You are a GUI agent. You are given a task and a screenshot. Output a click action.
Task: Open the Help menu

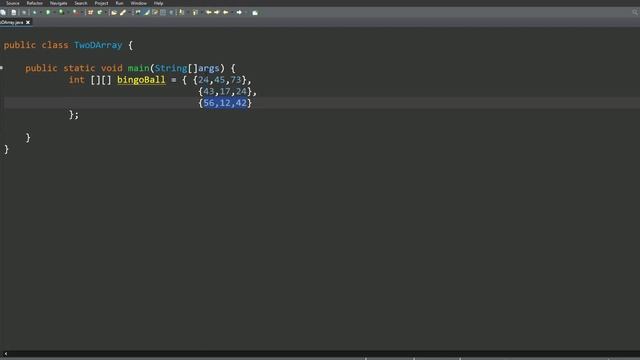coord(158,3)
